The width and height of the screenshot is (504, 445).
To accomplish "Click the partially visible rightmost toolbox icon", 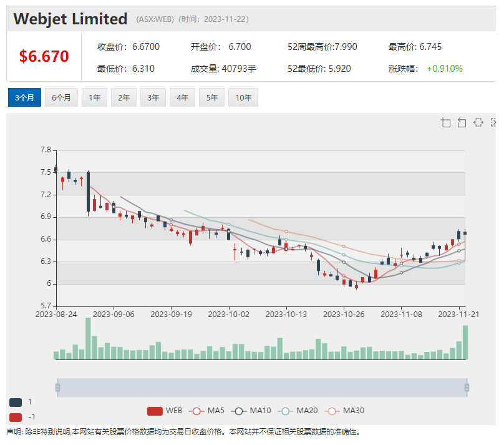I will (493, 122).
